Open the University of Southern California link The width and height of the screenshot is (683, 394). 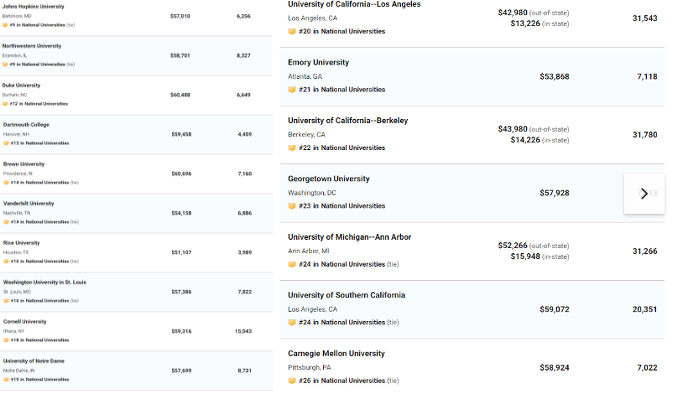pyautogui.click(x=346, y=295)
